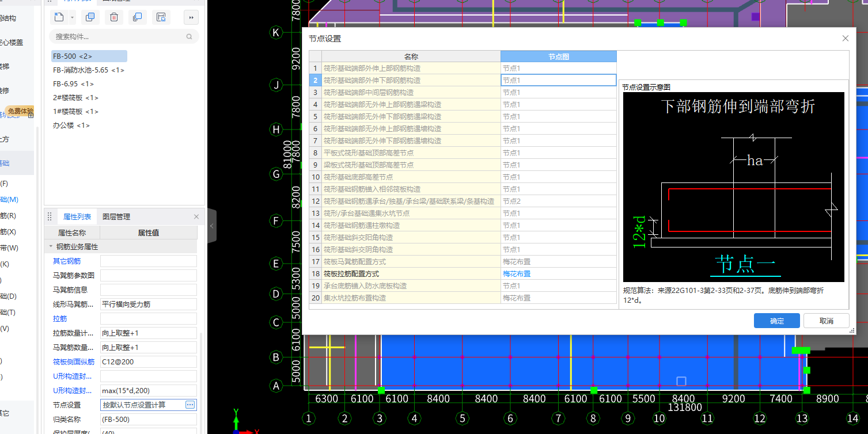Close the 节点设置 dialog
Screen dimensions: 868x434
coord(845,39)
